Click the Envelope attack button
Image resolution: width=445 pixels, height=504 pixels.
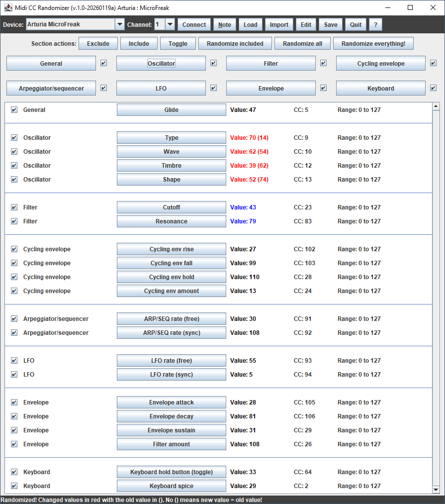[171, 403]
